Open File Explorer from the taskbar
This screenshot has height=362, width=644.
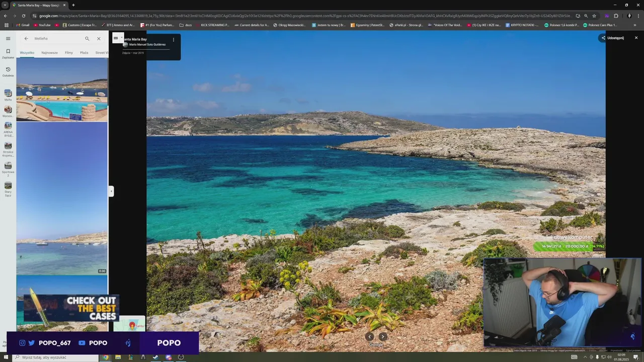[x=118, y=357]
